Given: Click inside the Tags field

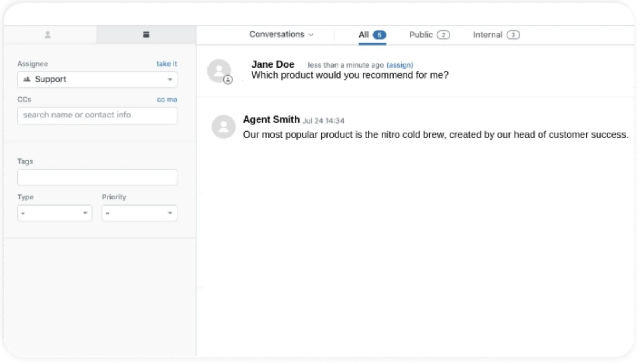Looking at the screenshot, I should pos(97,177).
